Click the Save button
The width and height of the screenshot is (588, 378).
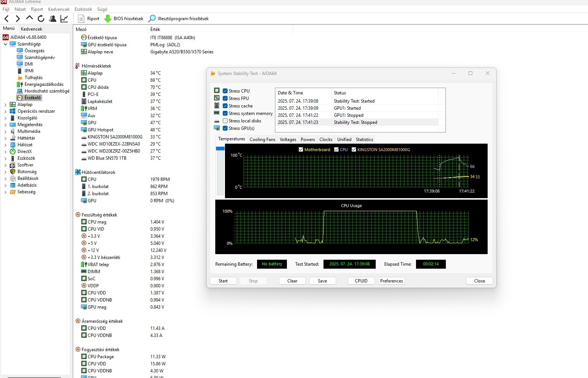click(322, 281)
